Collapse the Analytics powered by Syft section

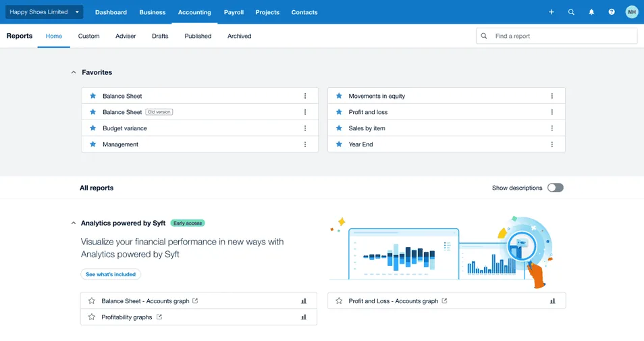tap(74, 223)
